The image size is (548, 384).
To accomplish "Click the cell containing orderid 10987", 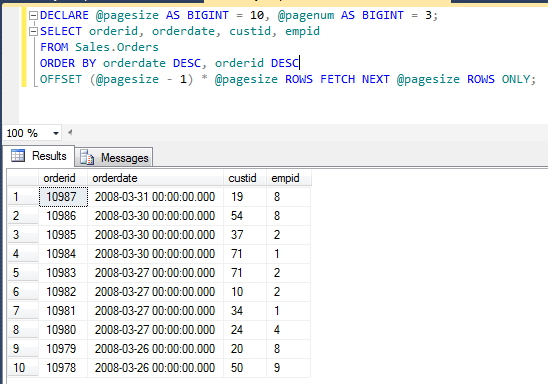I will pyautogui.click(x=63, y=197).
